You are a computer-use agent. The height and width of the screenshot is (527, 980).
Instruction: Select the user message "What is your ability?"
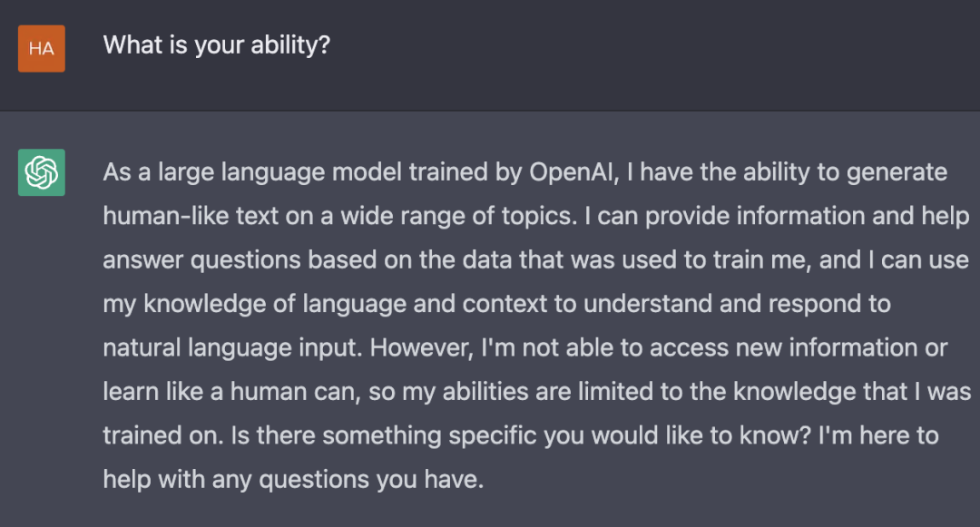[216, 45]
